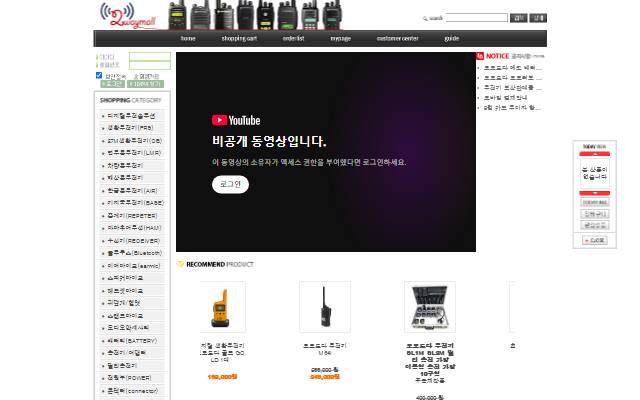The height and width of the screenshot is (400, 640).
Task: Open guide in the navigation bar
Action: pos(451,38)
